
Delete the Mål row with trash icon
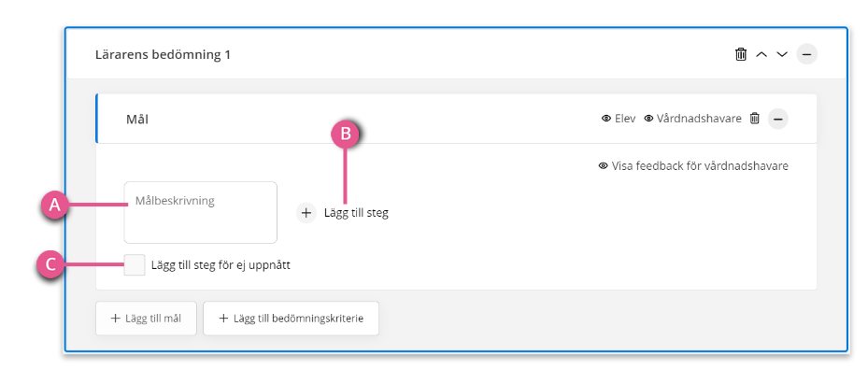(x=755, y=119)
